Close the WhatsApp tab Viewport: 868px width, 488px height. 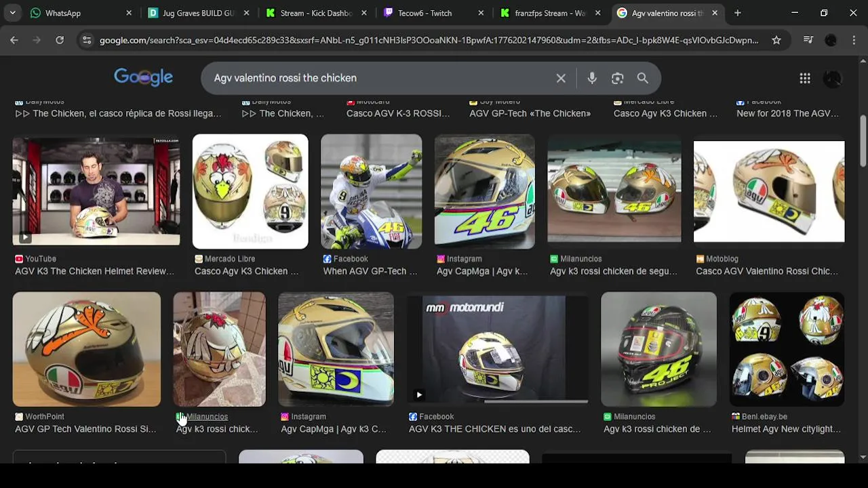tap(129, 13)
